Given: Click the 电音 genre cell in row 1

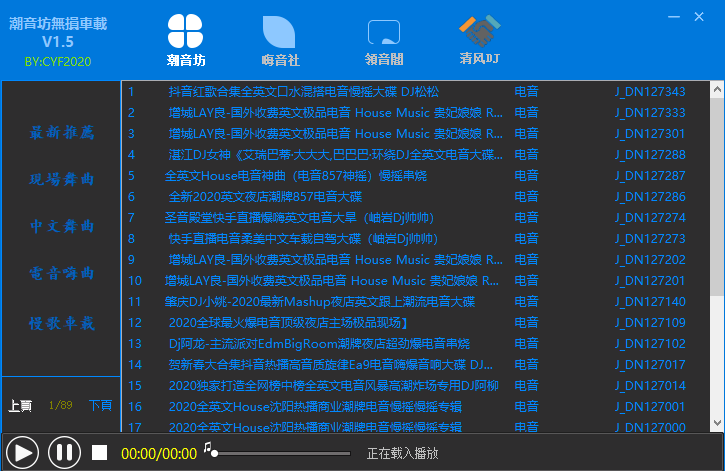Looking at the screenshot, I should point(527,92).
